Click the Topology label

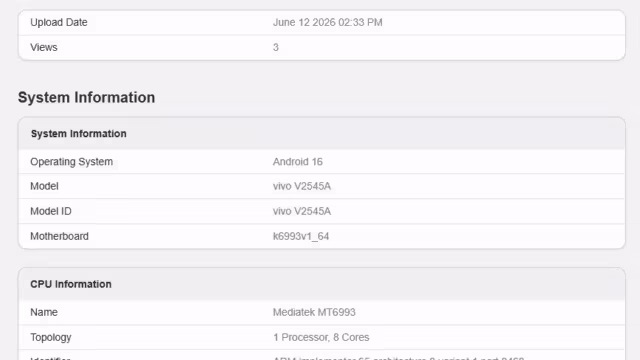coord(51,337)
